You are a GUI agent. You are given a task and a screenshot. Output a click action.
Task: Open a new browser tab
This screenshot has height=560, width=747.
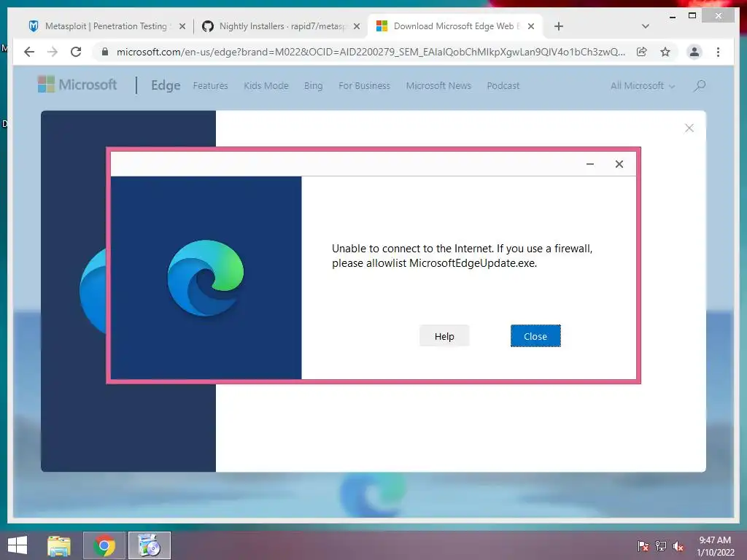[559, 26]
